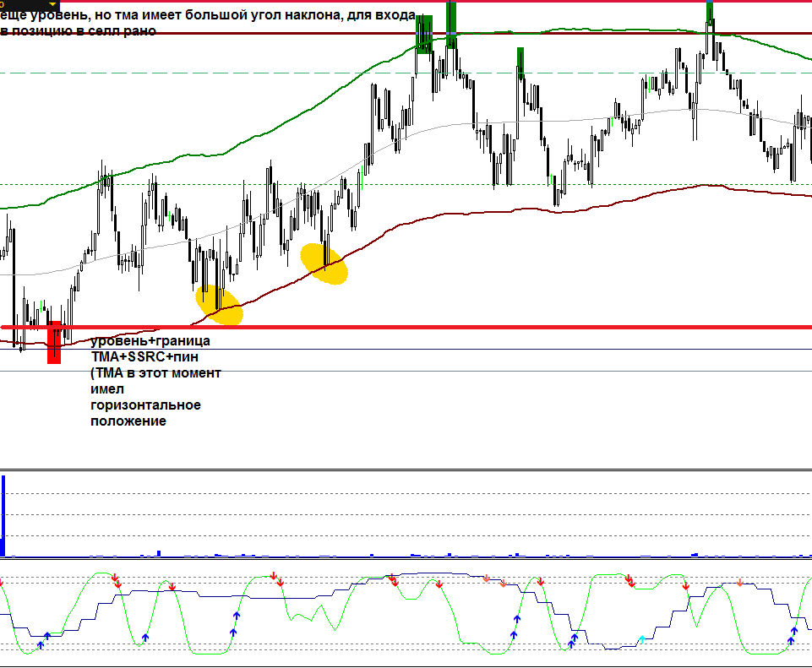Select the text '(ТМА в этот момент'
The height and width of the screenshot is (668, 812).
pos(155,373)
